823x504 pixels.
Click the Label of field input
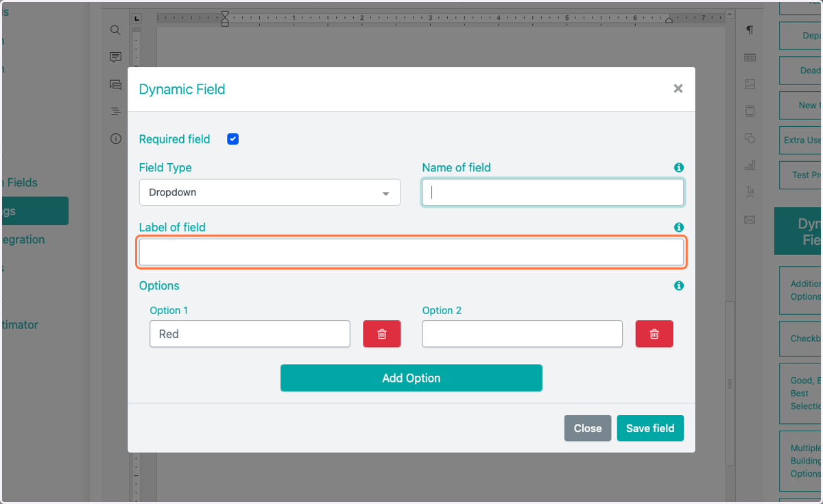click(x=411, y=252)
